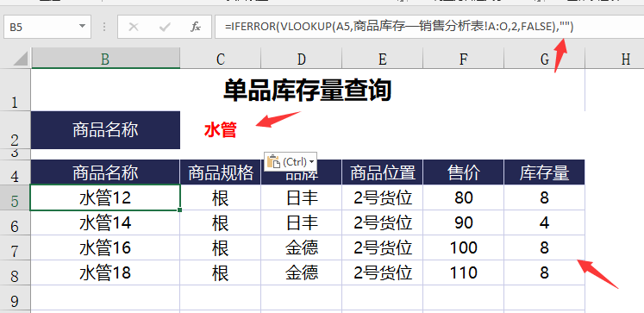Click the 商品名称 label in row 2

click(105, 130)
